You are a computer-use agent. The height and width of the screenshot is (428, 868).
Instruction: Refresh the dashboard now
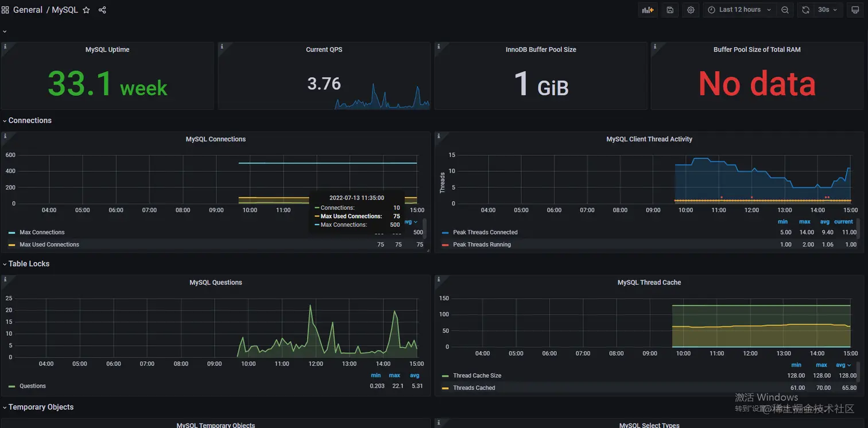(x=806, y=10)
